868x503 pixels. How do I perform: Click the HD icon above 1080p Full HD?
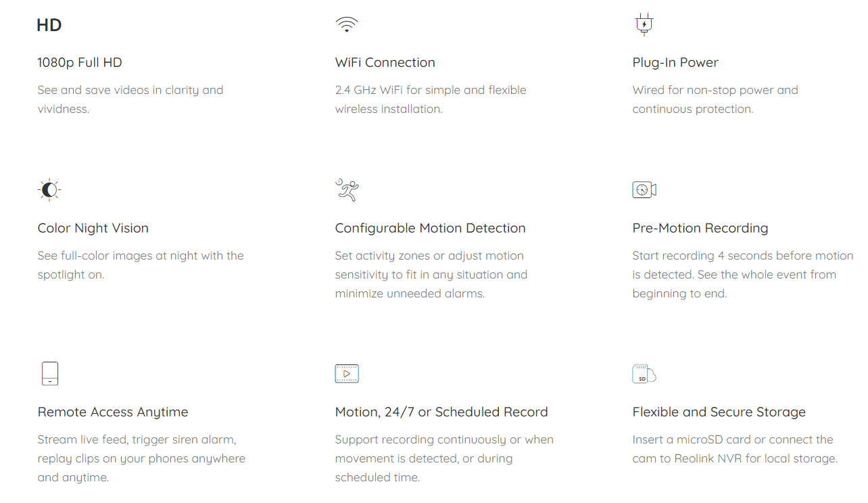[x=49, y=26]
